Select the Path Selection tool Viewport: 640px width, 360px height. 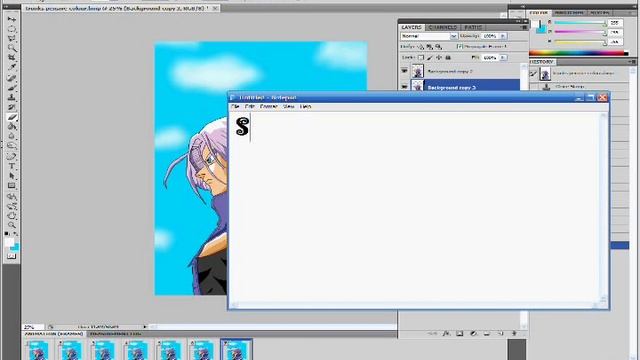[12, 176]
